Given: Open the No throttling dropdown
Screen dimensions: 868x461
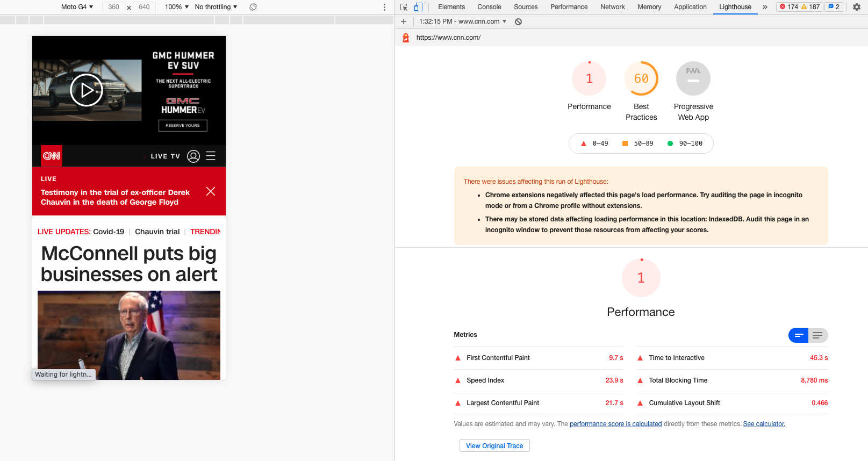Looking at the screenshot, I should (216, 7).
